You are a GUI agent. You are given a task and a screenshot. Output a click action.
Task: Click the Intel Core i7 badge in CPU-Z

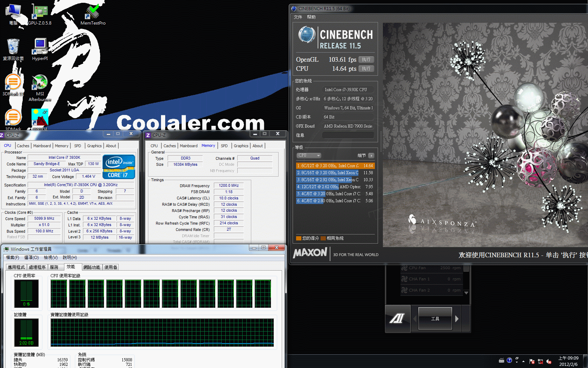[119, 167]
